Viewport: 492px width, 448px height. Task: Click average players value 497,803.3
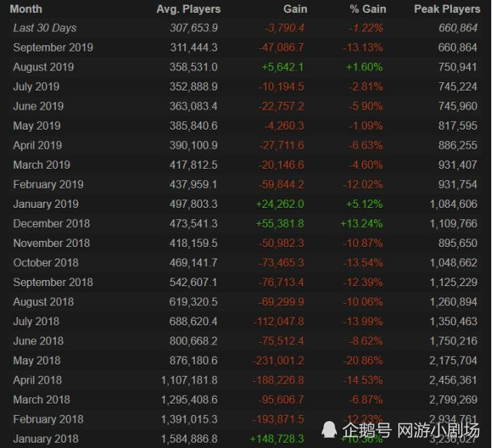[193, 204]
